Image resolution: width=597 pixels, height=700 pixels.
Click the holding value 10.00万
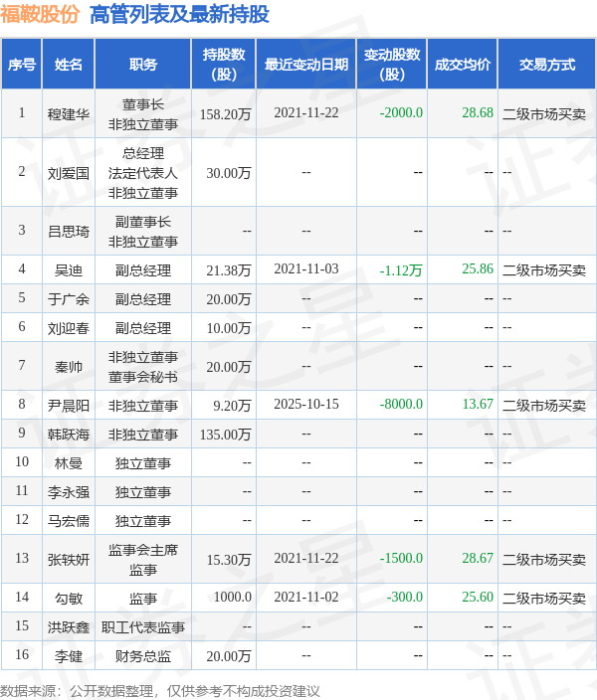(229, 328)
